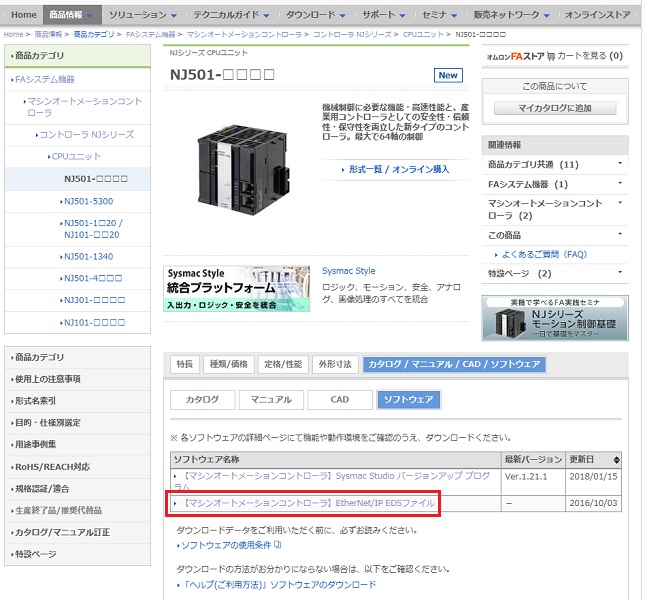Screen dimensions: 645x600
Task: Open カタログ/マニュアル訂正 in the sidebar
Action: 62,532
